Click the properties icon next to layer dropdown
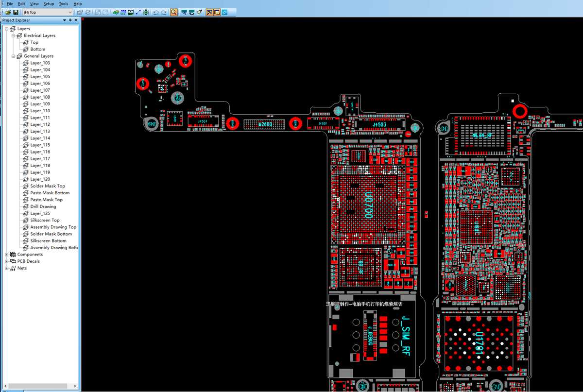The image size is (583, 392). [79, 12]
